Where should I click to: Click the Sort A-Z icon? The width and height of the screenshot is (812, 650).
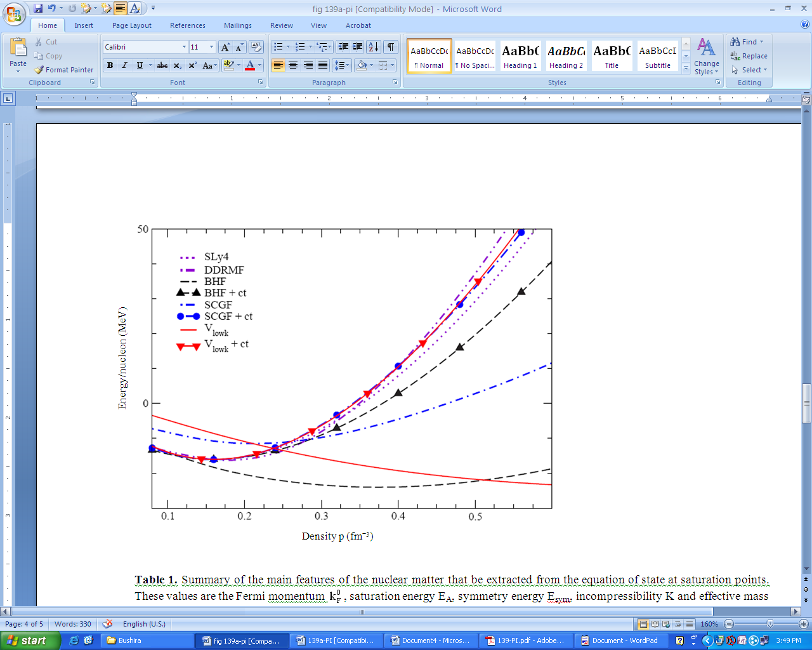[374, 47]
